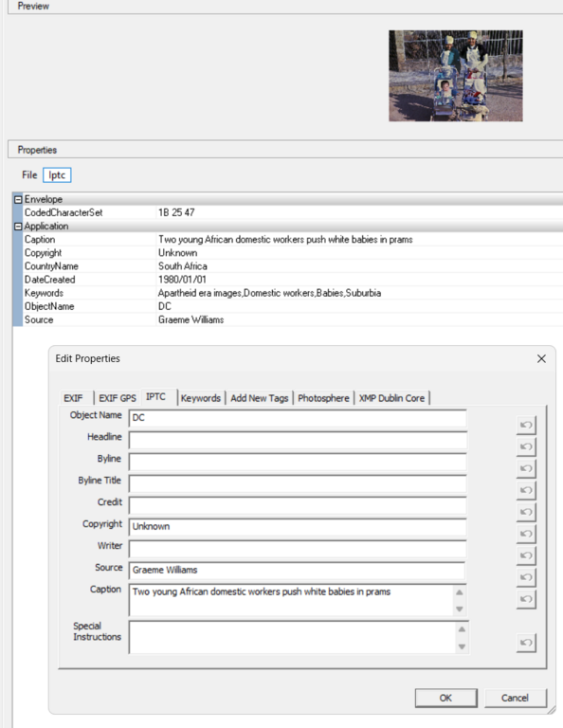Click the undo icon beside Copyright field
Screen dimensions: 563x728
pyautogui.click(x=526, y=534)
